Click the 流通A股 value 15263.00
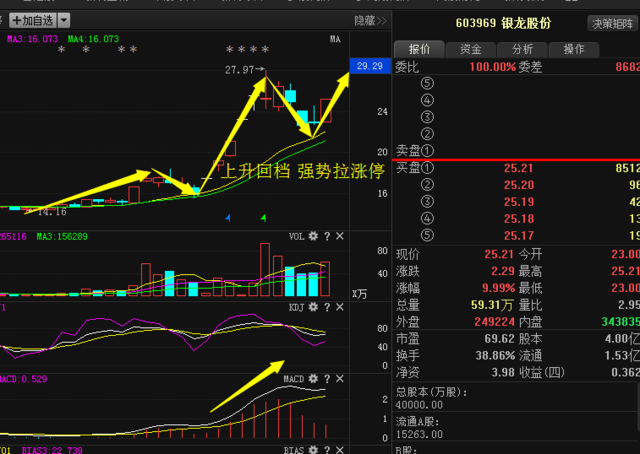 coord(419,434)
